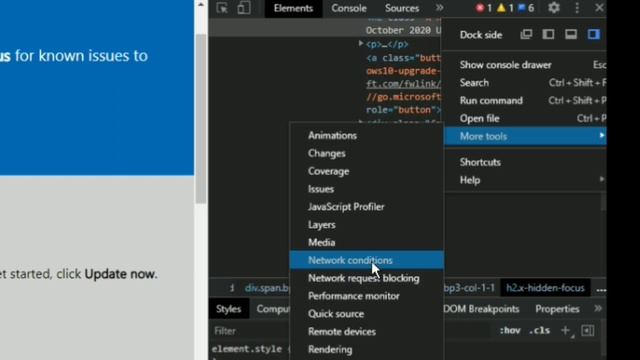Open Animations tool
Viewport: 640px width, 360px height.
(366, 136)
